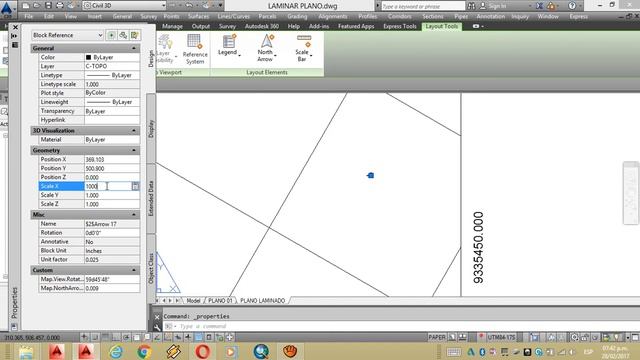Viewport: 640px width, 360px height.
Task: Open Quick Select in Properties palette
Action: tap(135, 36)
